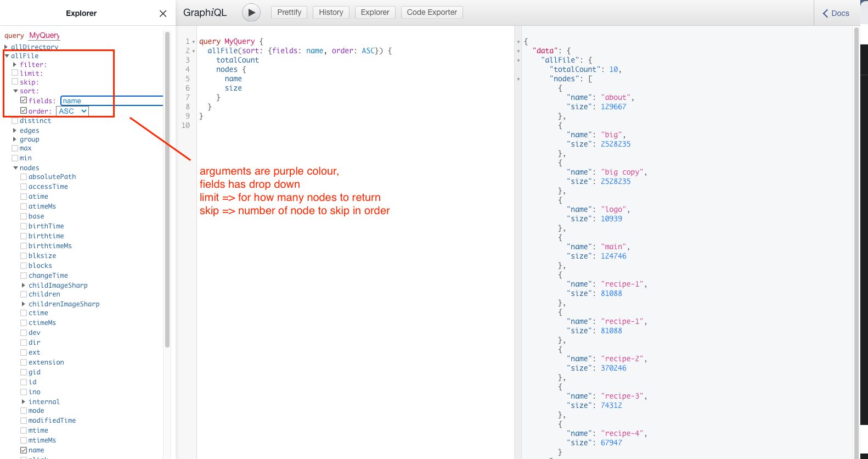Open Code Exporter

coord(432,12)
